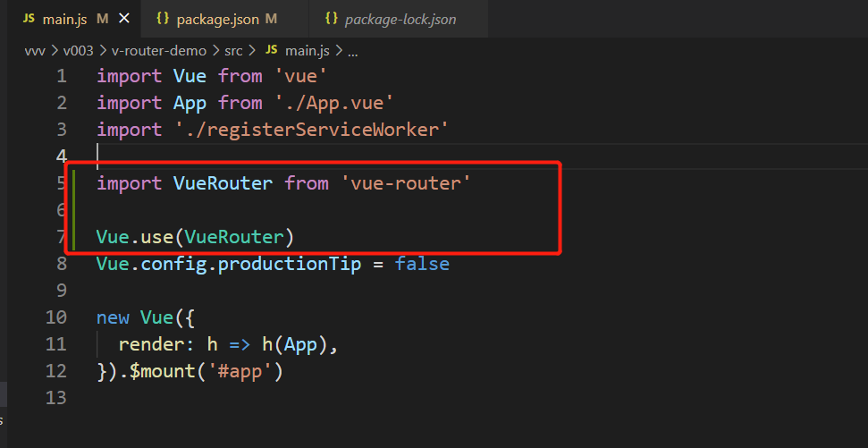This screenshot has width=868, height=448.
Task: Close the main.js tab
Action: 124,19
